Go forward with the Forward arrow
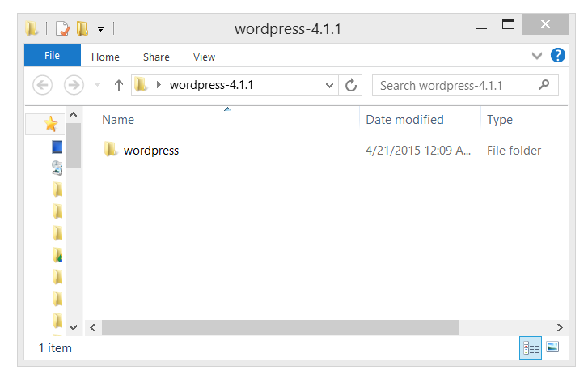The width and height of the screenshot is (588, 383). (x=74, y=85)
